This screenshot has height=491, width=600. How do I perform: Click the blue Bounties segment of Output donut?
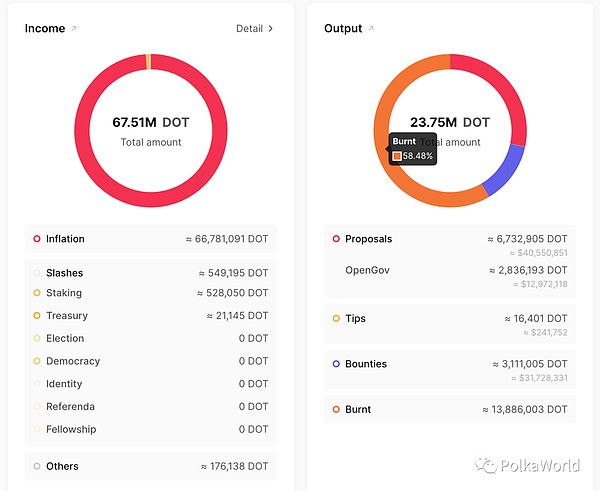click(503, 170)
